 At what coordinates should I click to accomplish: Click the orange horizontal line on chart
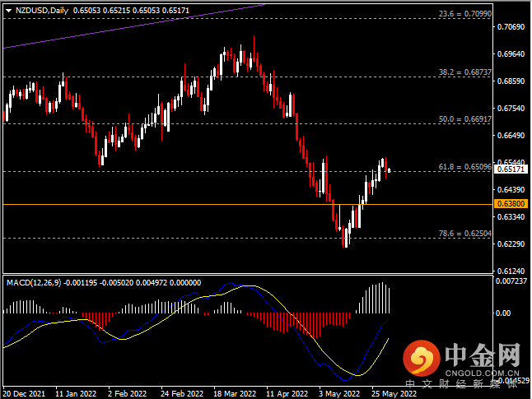pyautogui.click(x=165, y=203)
